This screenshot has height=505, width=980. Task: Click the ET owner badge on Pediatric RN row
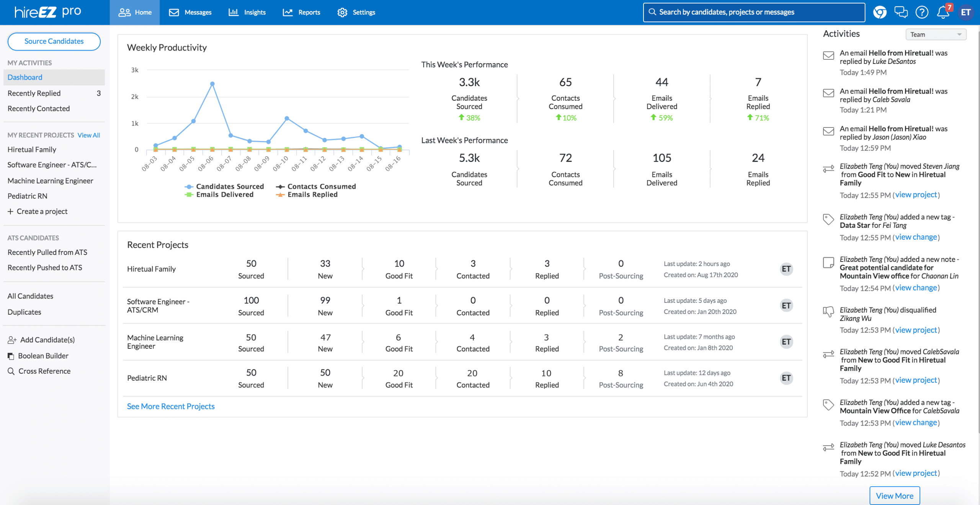[x=786, y=378]
